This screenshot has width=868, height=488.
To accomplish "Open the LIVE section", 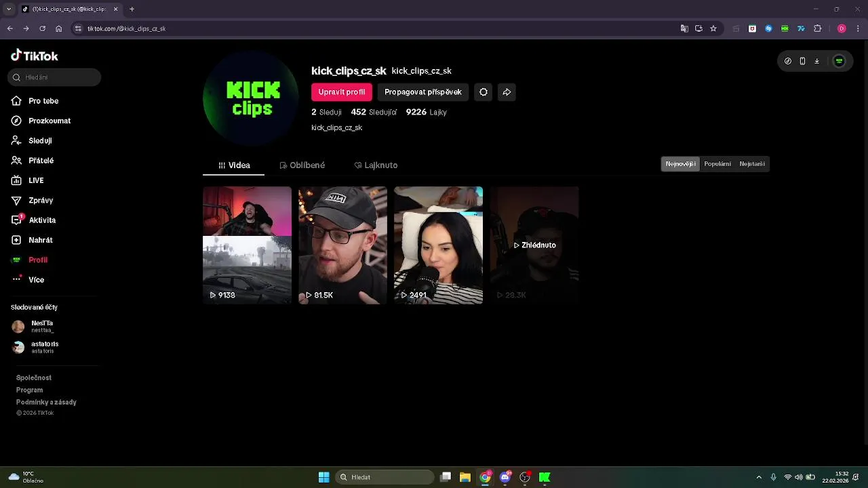I will 27,180.
